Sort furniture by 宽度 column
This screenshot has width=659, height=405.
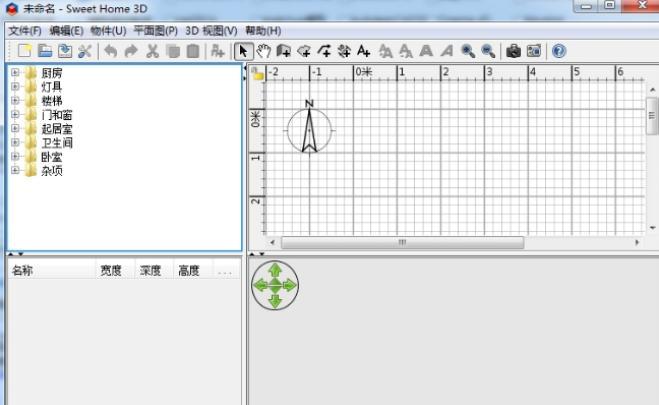click(115, 271)
